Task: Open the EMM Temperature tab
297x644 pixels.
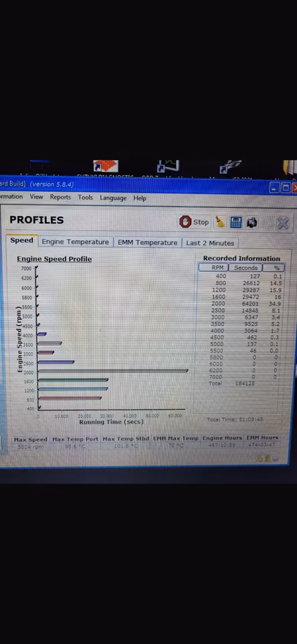Action: pyautogui.click(x=147, y=242)
